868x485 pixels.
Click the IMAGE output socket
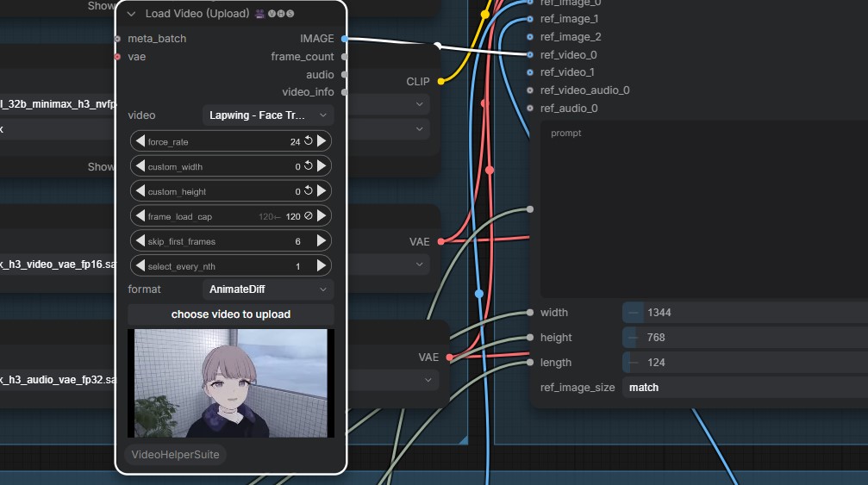[x=344, y=39]
